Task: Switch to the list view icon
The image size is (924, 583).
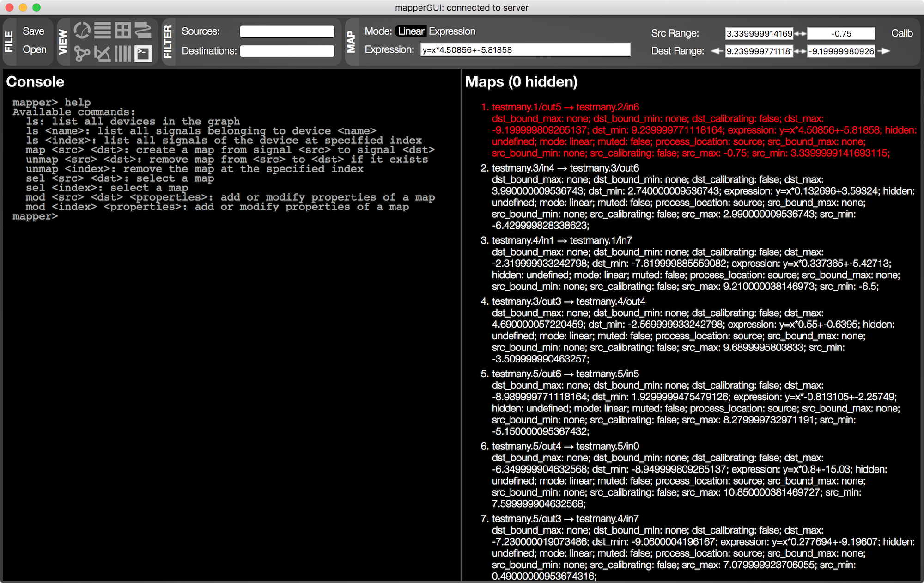Action: 103,31
